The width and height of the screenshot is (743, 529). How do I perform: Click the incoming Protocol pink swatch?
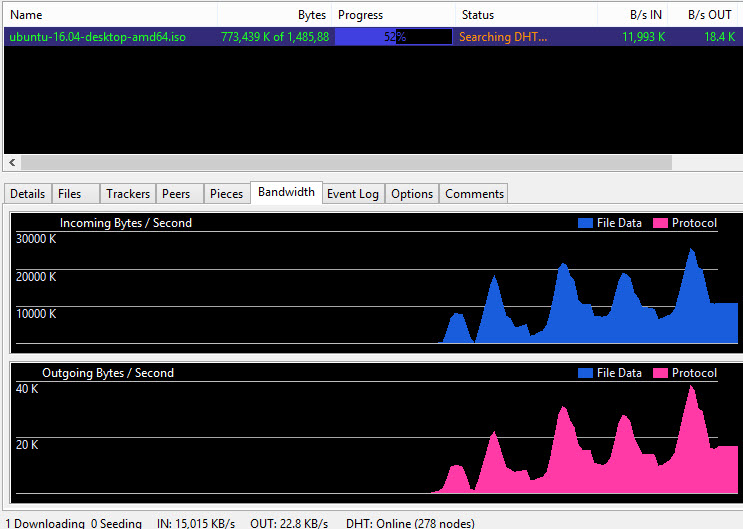(660, 223)
